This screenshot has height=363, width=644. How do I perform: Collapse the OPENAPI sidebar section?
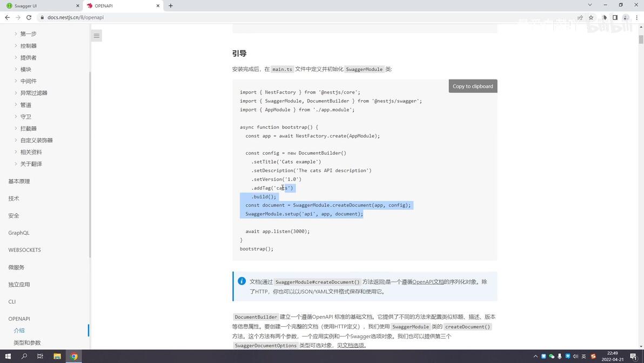click(19, 319)
